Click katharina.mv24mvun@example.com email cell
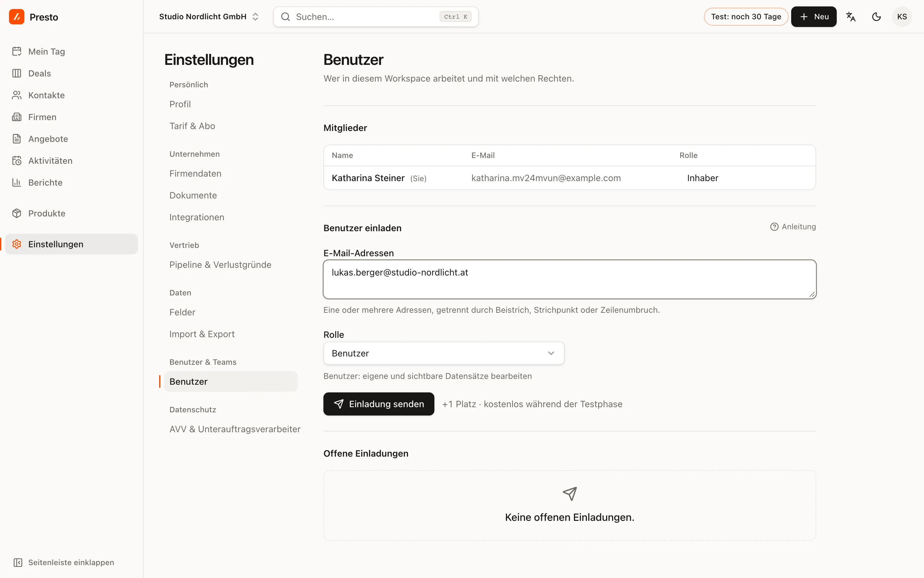 (546, 178)
